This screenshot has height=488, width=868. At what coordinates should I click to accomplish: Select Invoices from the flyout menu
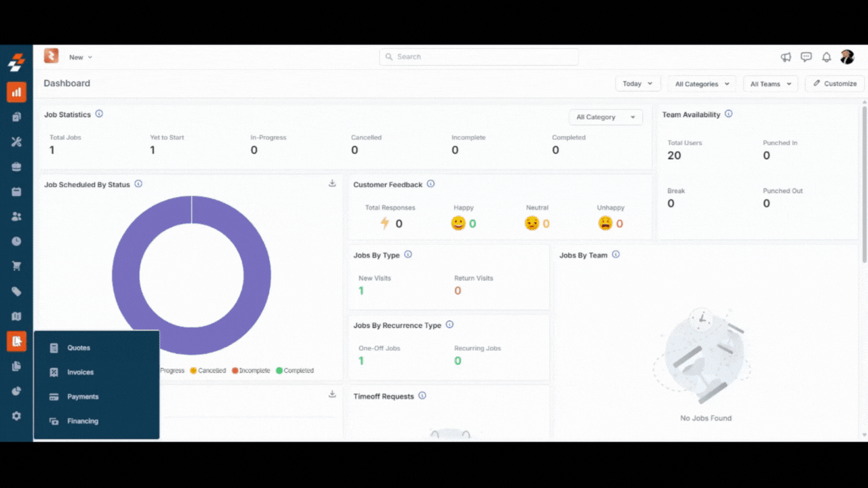[x=80, y=372]
